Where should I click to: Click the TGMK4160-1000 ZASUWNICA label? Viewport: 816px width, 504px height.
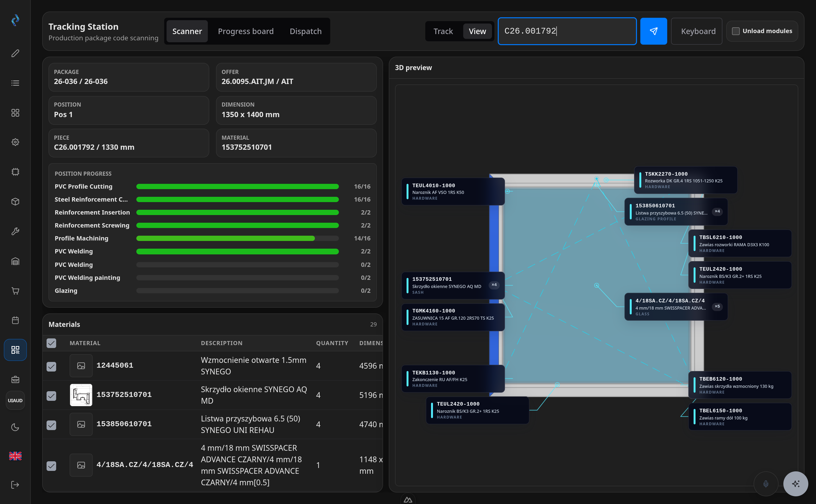[x=453, y=317]
